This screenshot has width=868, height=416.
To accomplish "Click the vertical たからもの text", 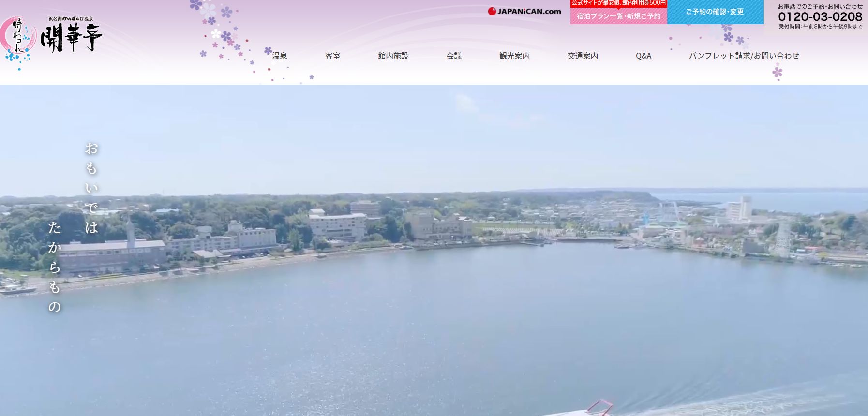I will tap(54, 267).
